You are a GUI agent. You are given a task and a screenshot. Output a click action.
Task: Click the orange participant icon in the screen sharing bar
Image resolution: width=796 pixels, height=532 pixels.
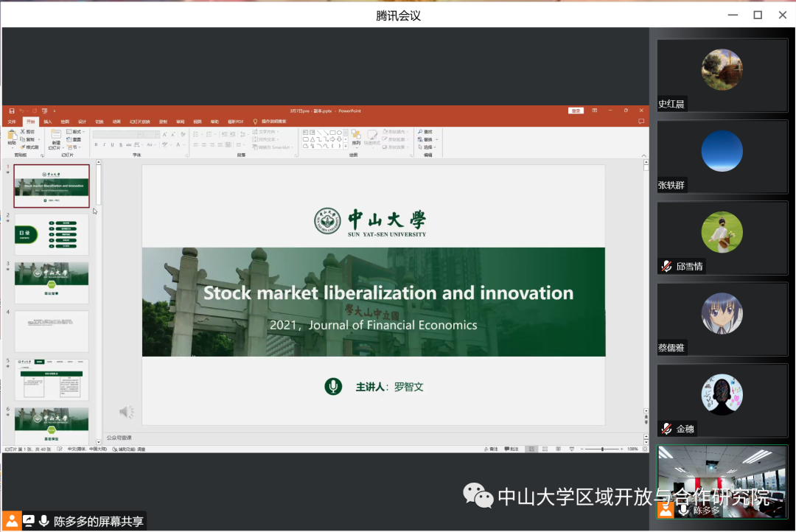(12, 521)
